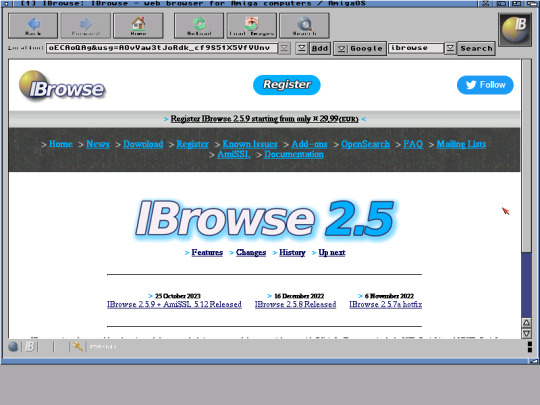The width and height of the screenshot is (540, 405).
Task: Click the 25 October 2023 date text
Action: pyautogui.click(x=177, y=296)
